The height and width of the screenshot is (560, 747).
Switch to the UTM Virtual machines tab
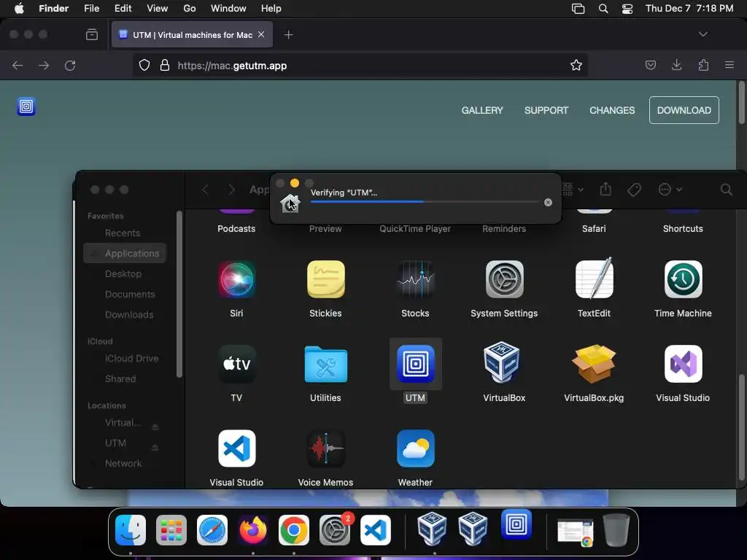pyautogui.click(x=192, y=35)
